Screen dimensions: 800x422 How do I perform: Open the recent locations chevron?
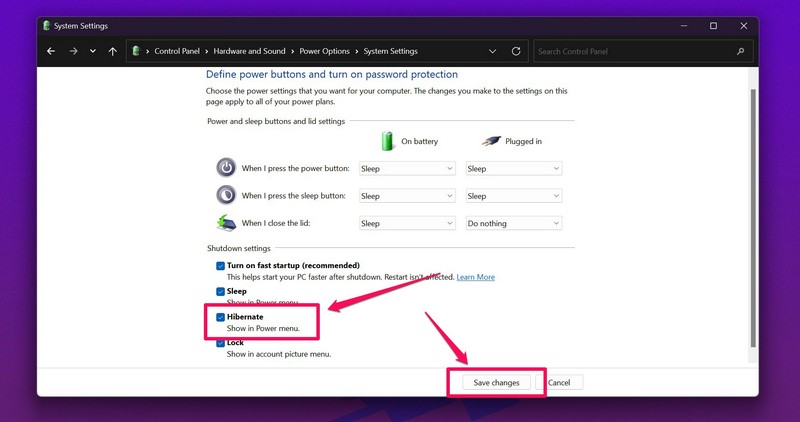(93, 51)
